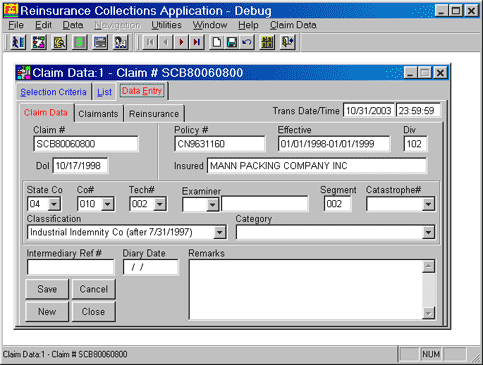Switch to the List tab
Viewport: 483px width, 365px height.
(104, 92)
